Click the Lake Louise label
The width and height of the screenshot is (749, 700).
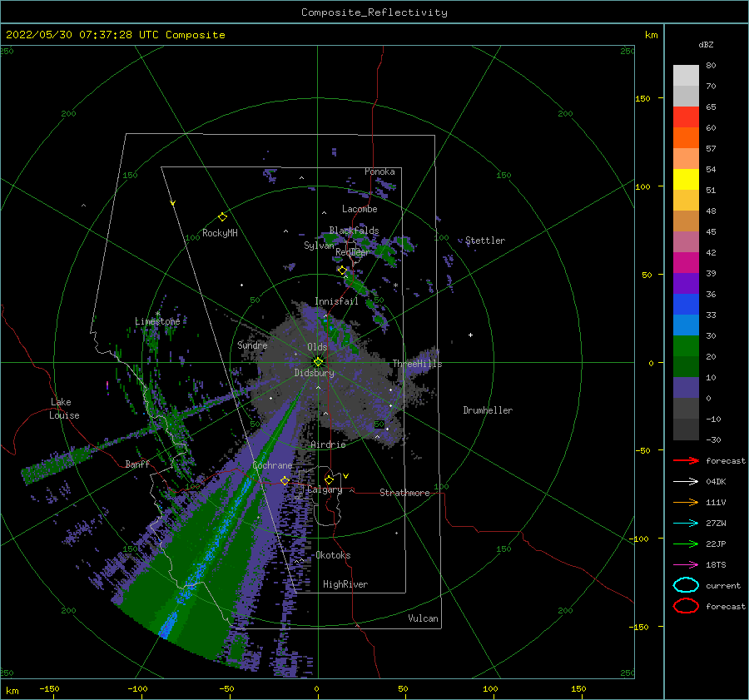(x=64, y=409)
